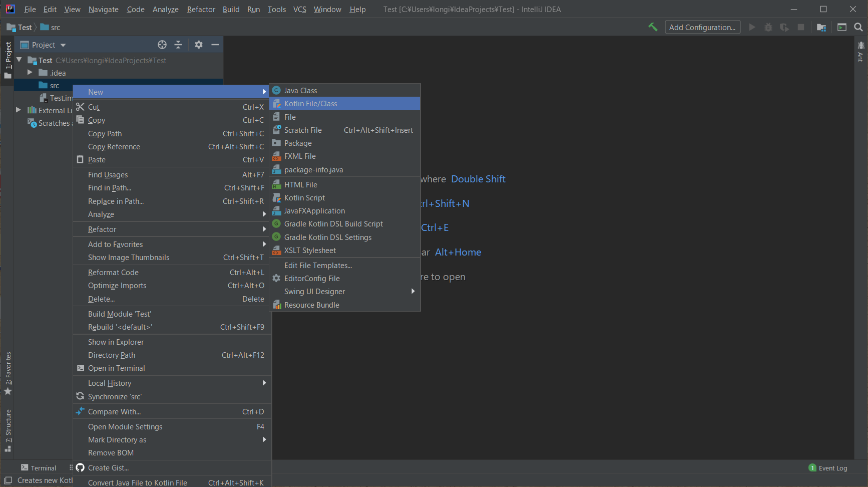The image size is (868, 487).
Task: Choose Show in Explorer
Action: pos(172,342)
